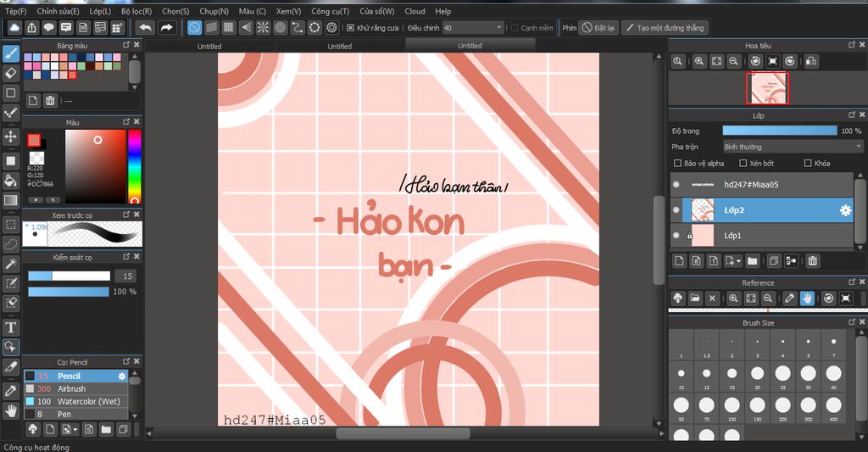Click the brush size slider in Kiểm soát cọ
868x452 pixels.
tap(70, 276)
